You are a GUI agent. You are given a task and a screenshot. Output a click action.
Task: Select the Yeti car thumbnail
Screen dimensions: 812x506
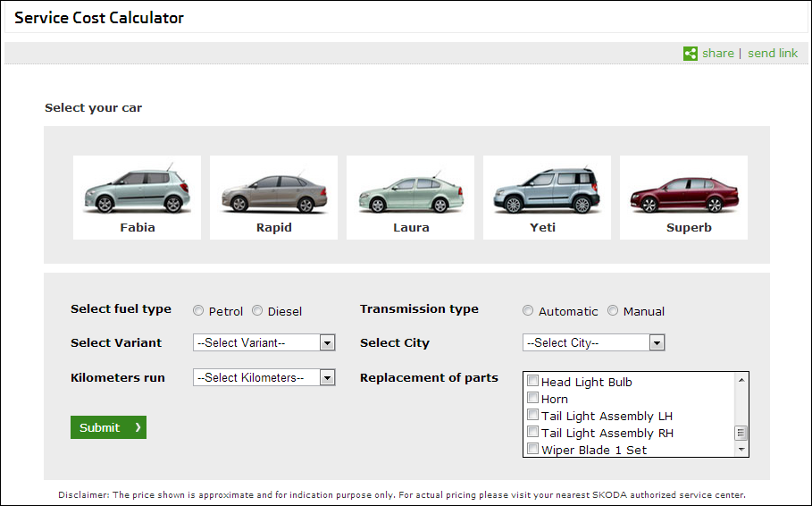tap(548, 198)
